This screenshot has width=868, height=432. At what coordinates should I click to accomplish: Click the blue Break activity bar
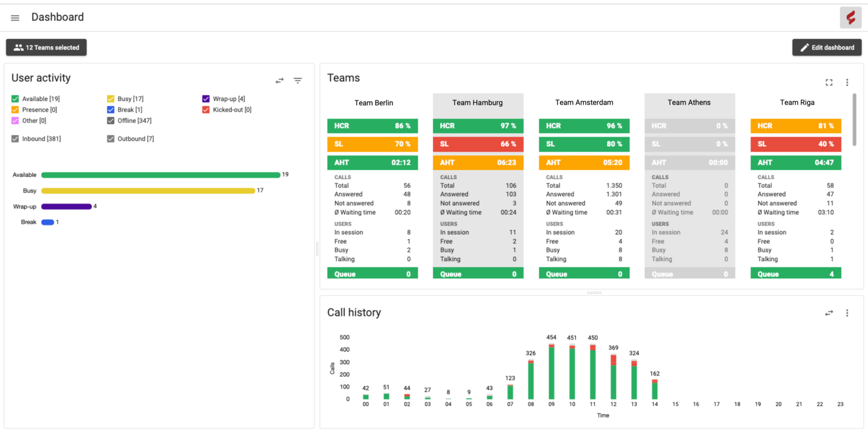tap(48, 222)
